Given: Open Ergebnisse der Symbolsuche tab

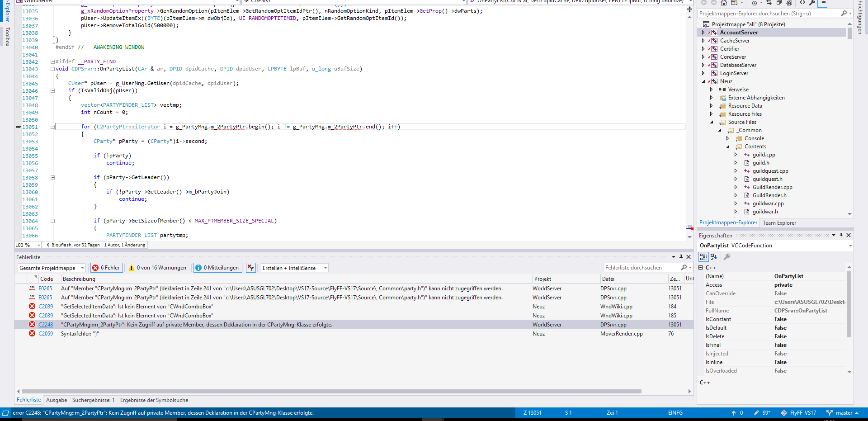Looking at the screenshot, I should click(154, 400).
